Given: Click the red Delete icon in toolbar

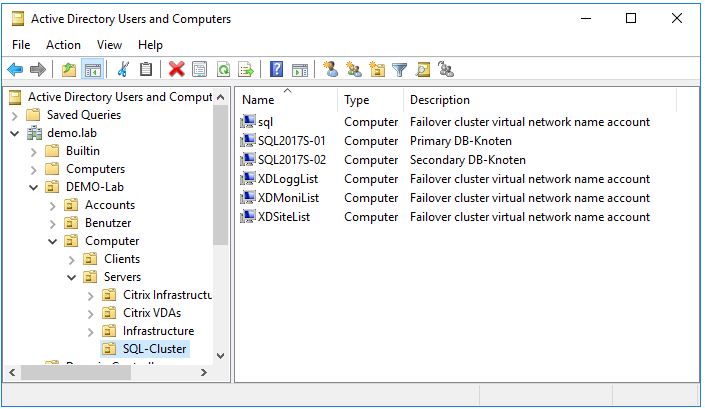Looking at the screenshot, I should tap(177, 69).
